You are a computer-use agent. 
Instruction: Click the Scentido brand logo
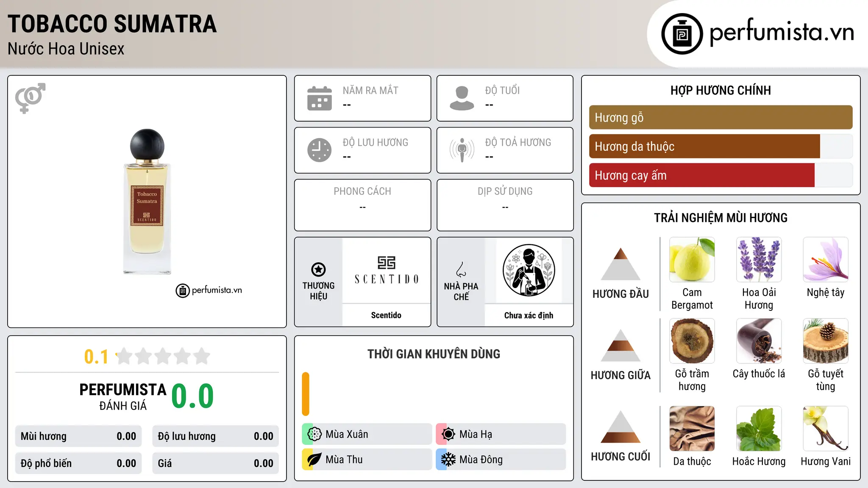click(x=386, y=270)
